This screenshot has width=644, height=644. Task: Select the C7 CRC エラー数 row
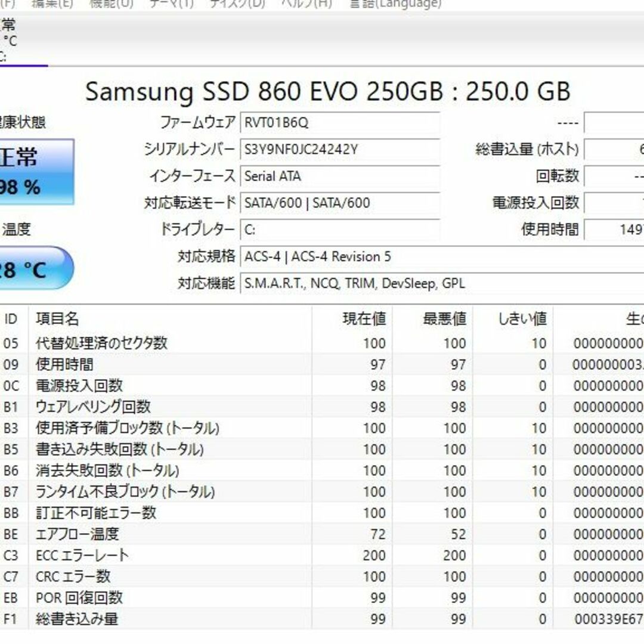coord(322,577)
